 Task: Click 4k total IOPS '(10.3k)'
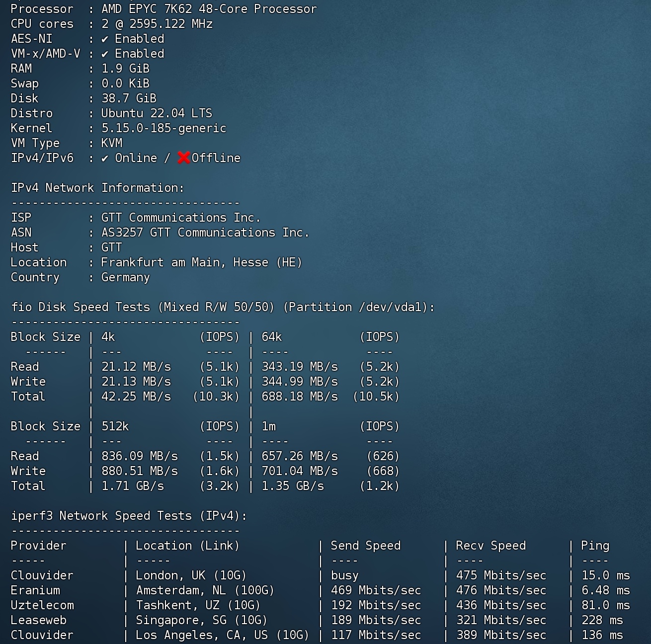[x=216, y=397]
